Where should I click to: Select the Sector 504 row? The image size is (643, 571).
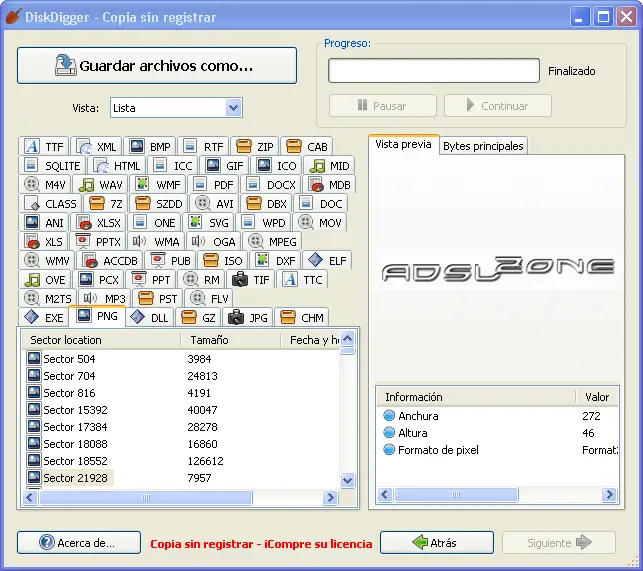181,359
